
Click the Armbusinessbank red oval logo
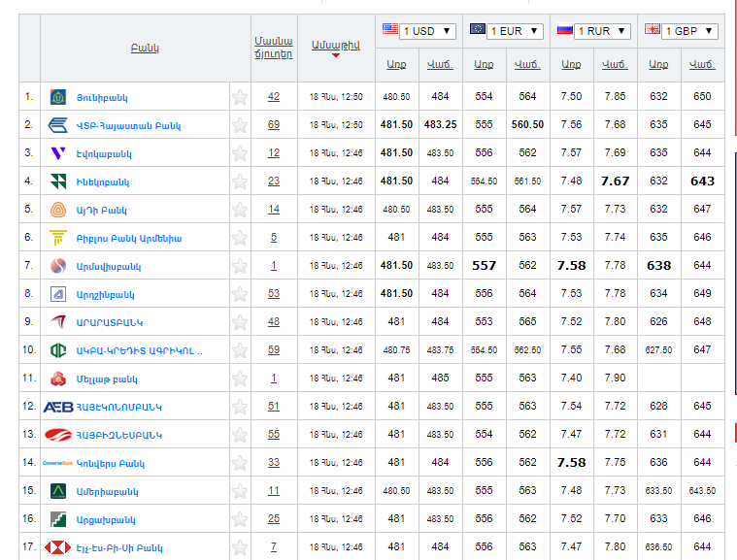pos(58,435)
